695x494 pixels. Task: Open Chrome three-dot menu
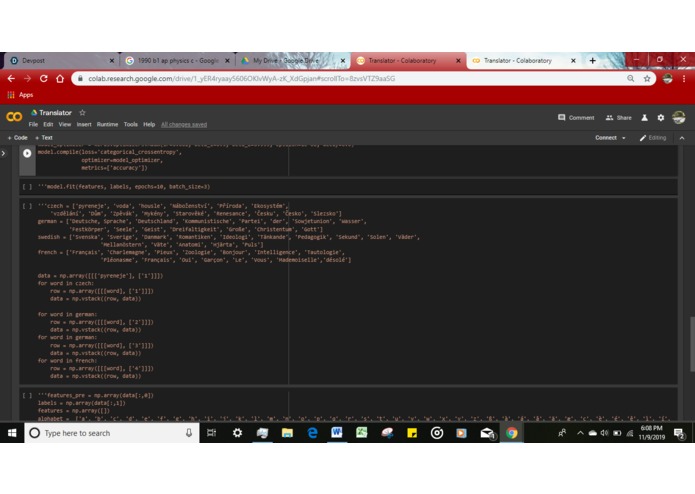pyautogui.click(x=684, y=78)
